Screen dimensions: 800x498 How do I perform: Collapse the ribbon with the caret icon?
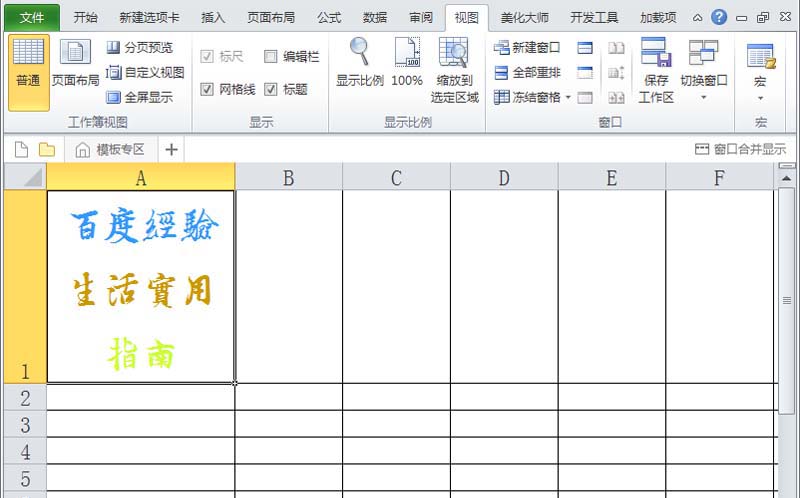pyautogui.click(x=697, y=18)
